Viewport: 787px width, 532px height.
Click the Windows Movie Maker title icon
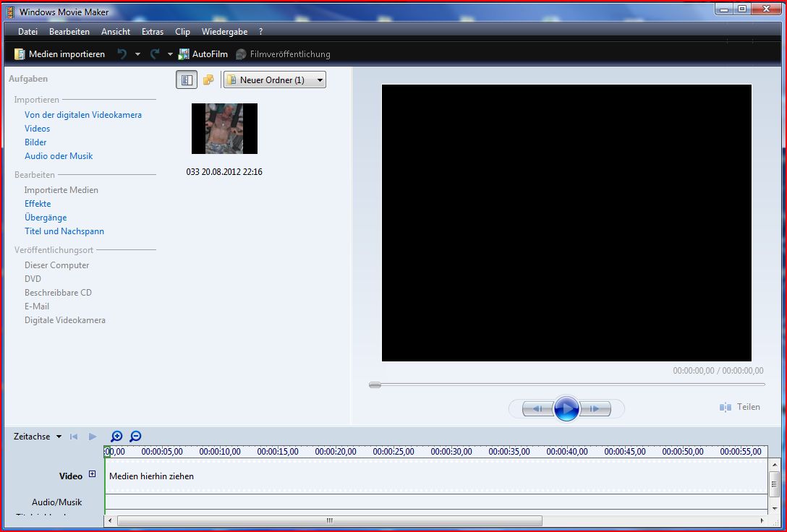(x=11, y=12)
